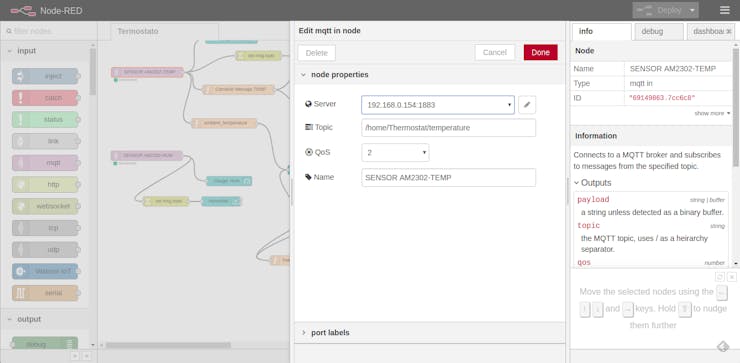Open the QoS dropdown
740x363 pixels.
pos(395,152)
